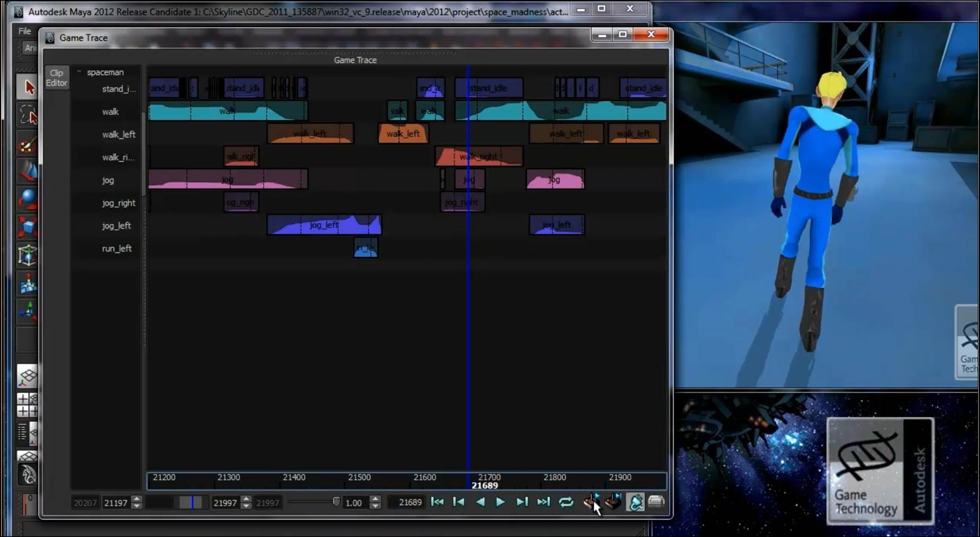Click the track list vertical scrollbar
This screenshot has height=537, width=980.
coord(144,154)
